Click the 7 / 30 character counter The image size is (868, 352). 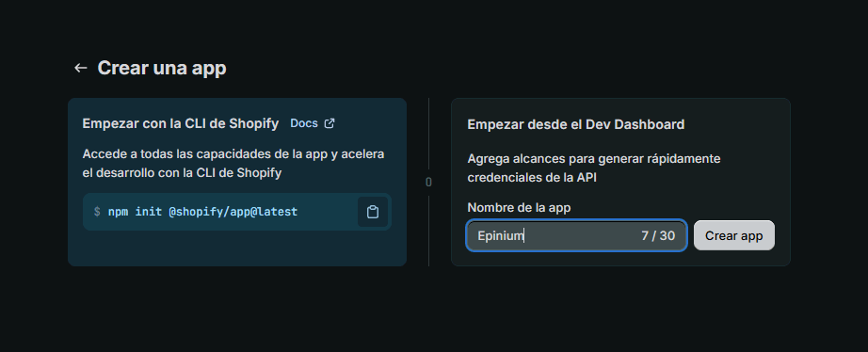pyautogui.click(x=658, y=236)
